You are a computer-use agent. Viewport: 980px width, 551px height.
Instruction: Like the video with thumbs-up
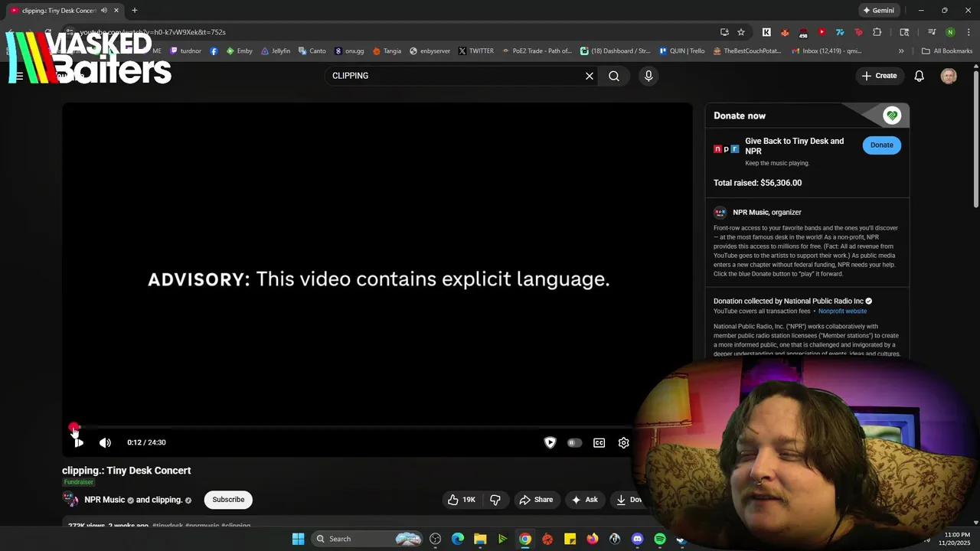(461, 500)
